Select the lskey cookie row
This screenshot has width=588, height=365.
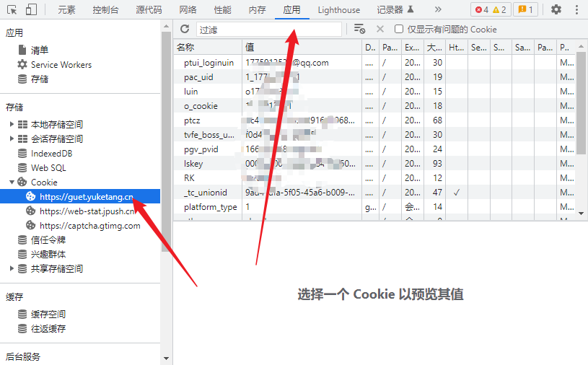tap(374, 164)
